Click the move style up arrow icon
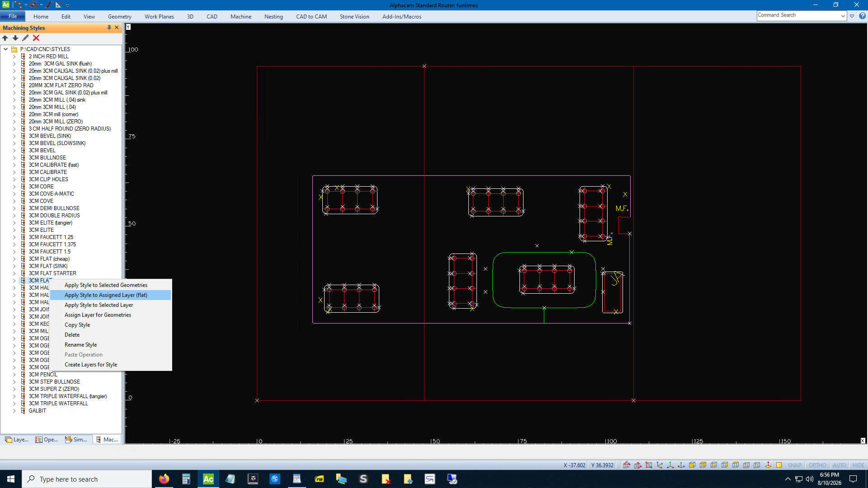This screenshot has height=488, width=868. (x=5, y=38)
